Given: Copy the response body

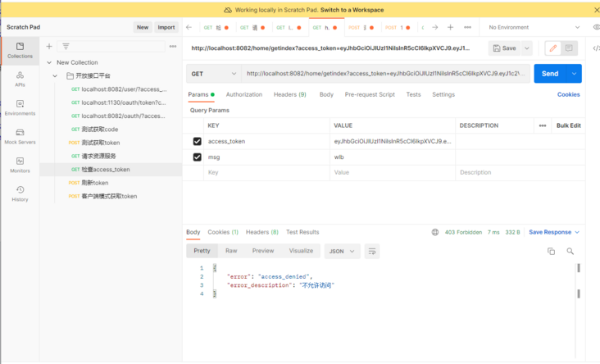Looking at the screenshot, I should (551, 252).
